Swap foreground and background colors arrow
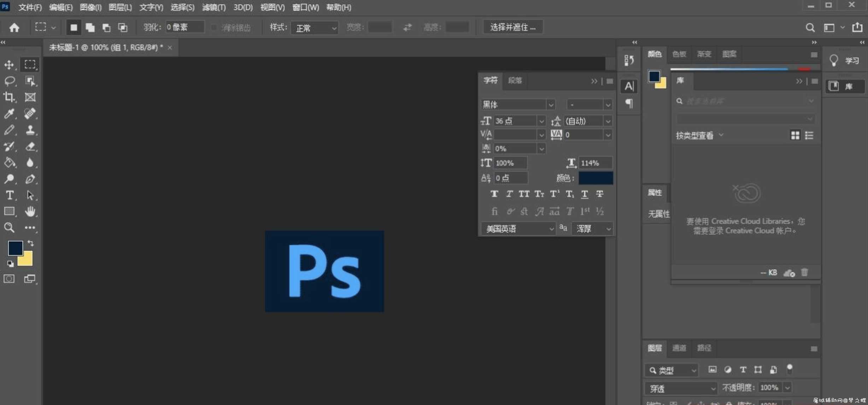This screenshot has height=405, width=868. (31, 243)
